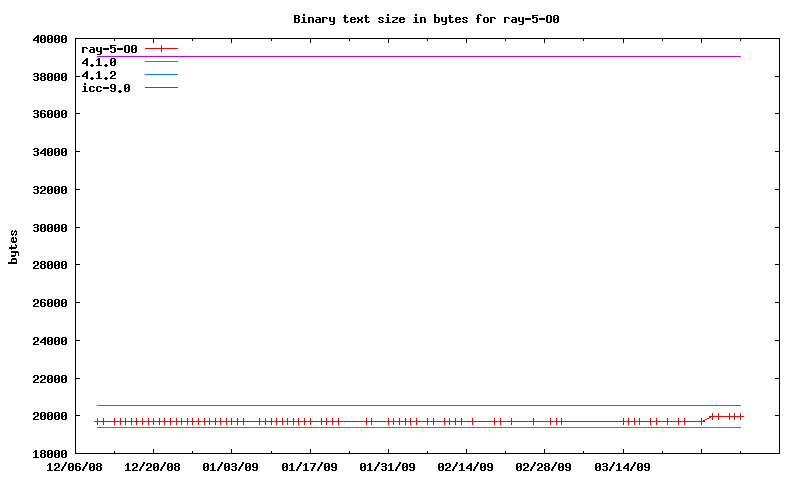Viewport: 800px width, 480px height.
Task: Click the blue 4.1.2 legend line sample
Action: pos(161,75)
